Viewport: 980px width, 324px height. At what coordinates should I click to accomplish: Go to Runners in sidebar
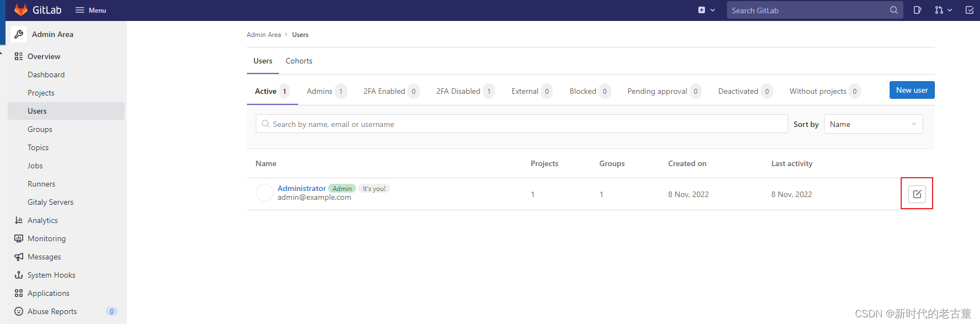(x=41, y=184)
